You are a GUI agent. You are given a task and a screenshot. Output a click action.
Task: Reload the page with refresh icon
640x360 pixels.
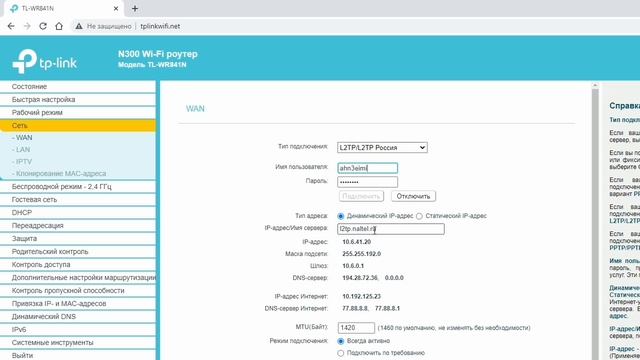(x=43, y=26)
